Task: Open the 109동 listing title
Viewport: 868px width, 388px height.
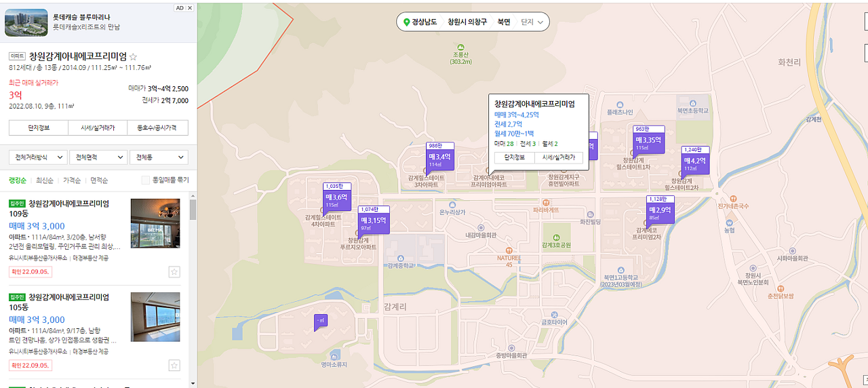Action: [69, 203]
